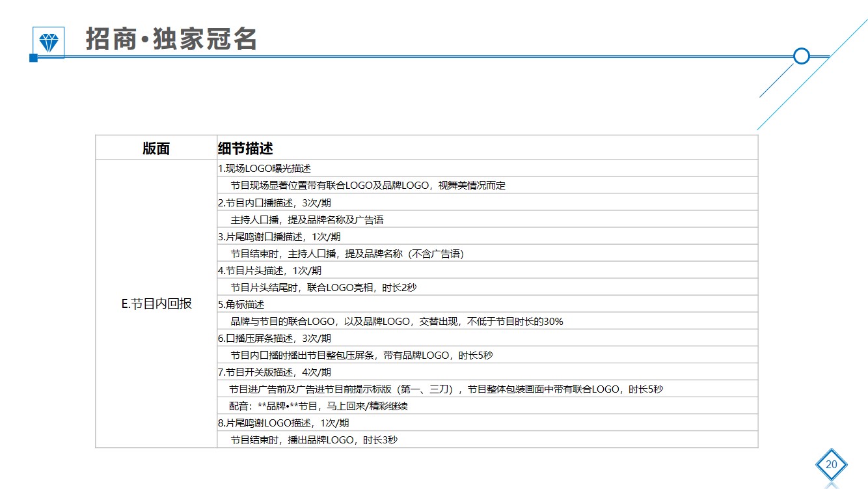The width and height of the screenshot is (868, 489).
Task: Click the row 3.片尾鸣谢口播描述,1次/期
Action: (487, 236)
